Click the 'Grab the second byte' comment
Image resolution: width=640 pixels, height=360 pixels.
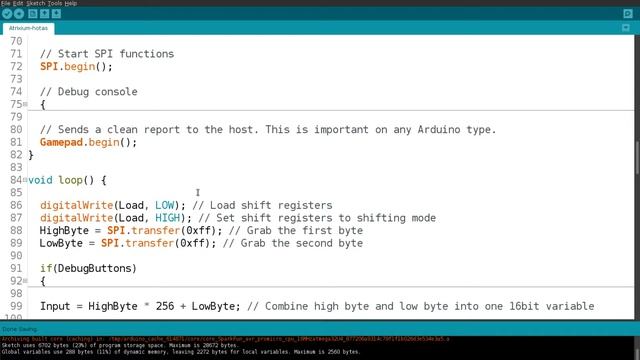[293, 243]
